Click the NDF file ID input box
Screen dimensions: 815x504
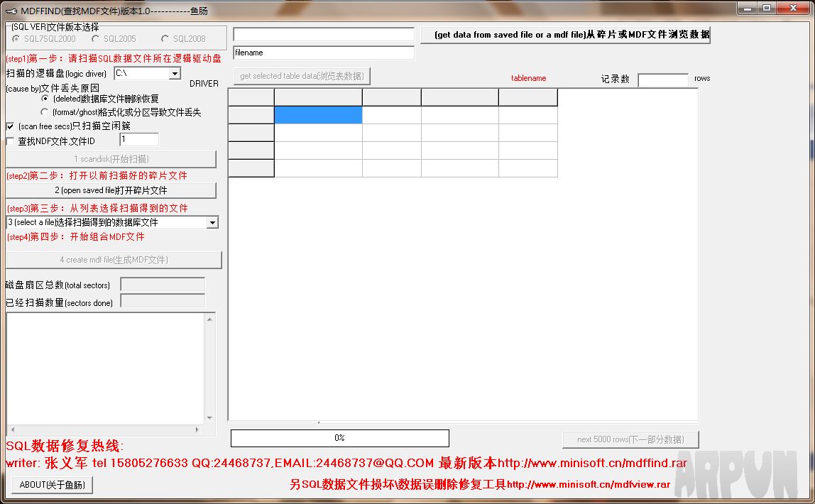(x=139, y=141)
